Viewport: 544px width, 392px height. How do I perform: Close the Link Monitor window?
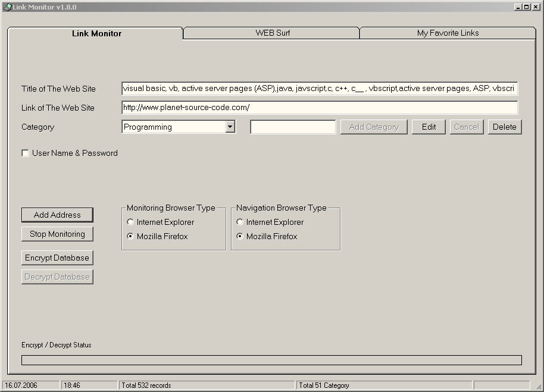pos(535,7)
